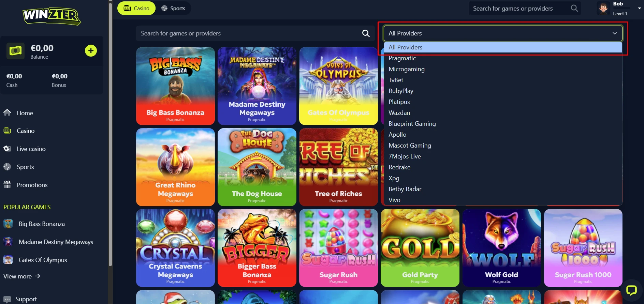The image size is (644, 304).
Task: Open Big Bass Bonanza game tile
Action: 175,86
